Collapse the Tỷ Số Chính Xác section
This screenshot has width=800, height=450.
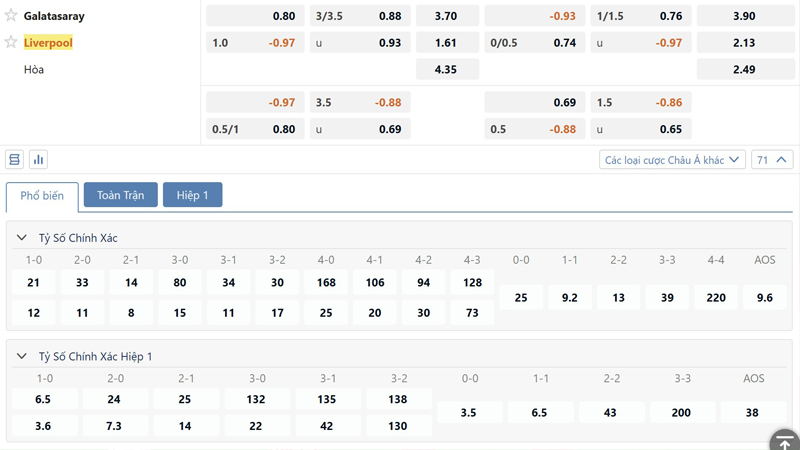click(21, 238)
